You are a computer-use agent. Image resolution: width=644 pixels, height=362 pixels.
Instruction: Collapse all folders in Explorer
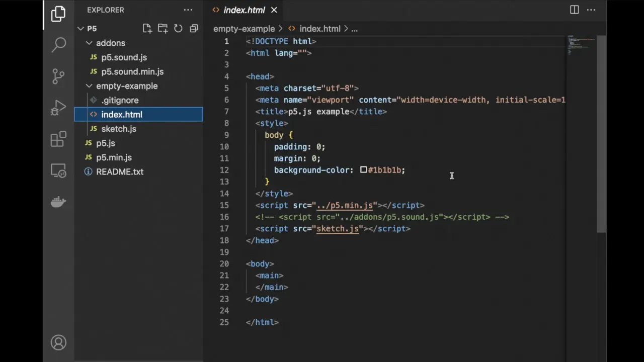194,29
